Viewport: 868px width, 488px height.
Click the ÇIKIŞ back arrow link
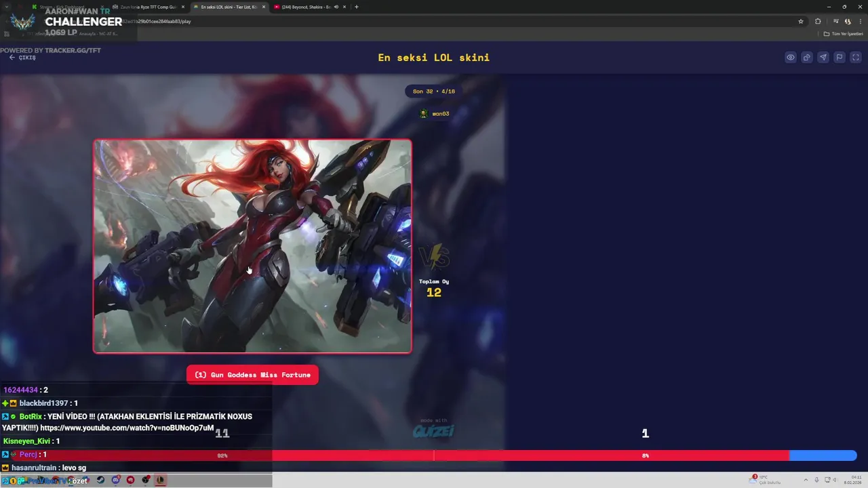pyautogui.click(x=22, y=58)
